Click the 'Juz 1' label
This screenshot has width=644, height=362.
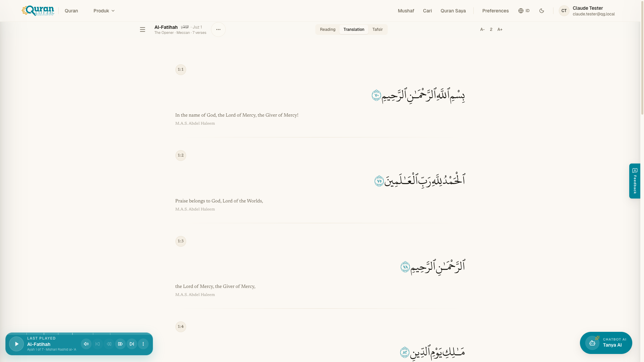point(197,27)
